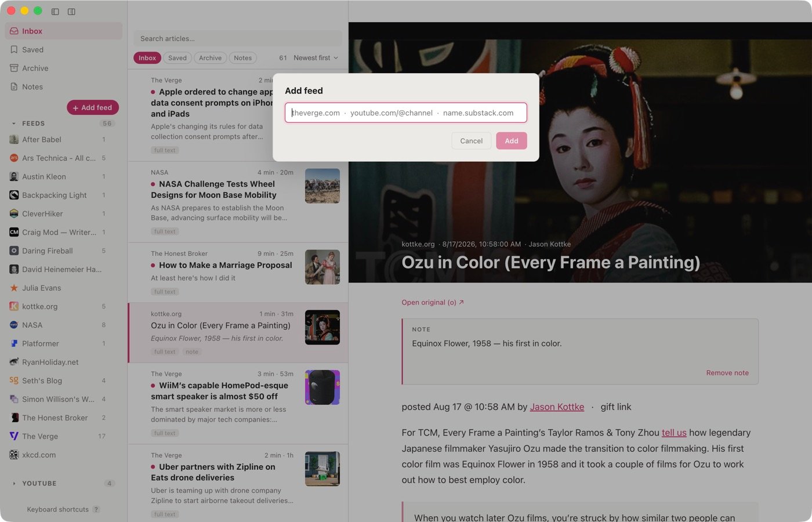
Task: Cancel the Add feed dialog
Action: [471, 141]
